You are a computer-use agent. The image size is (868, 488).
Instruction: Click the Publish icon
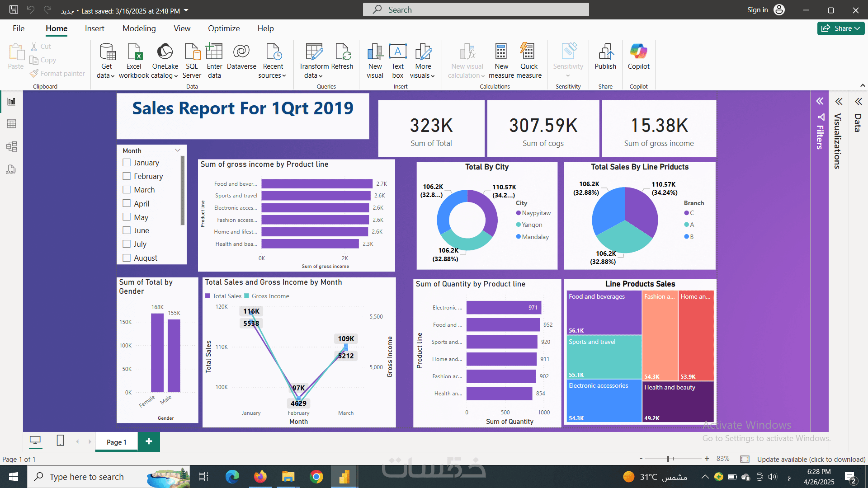click(605, 52)
